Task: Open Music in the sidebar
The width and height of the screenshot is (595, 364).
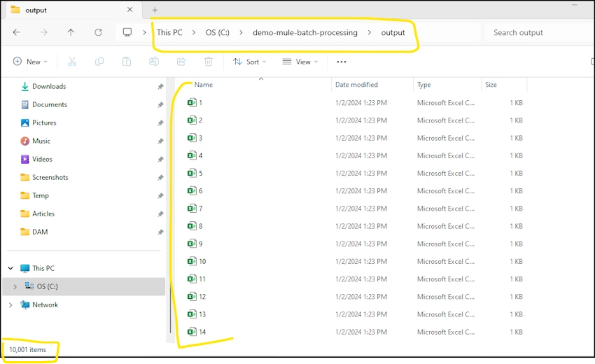Action: [x=41, y=141]
